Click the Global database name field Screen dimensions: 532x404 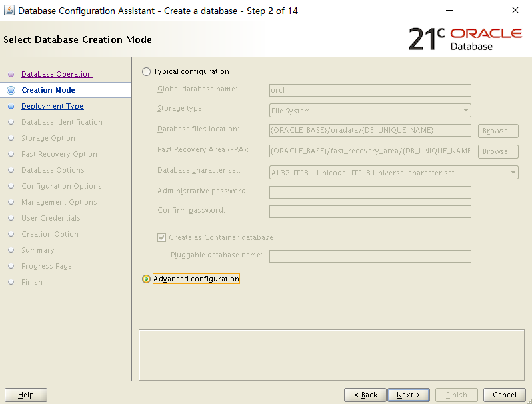(370, 91)
